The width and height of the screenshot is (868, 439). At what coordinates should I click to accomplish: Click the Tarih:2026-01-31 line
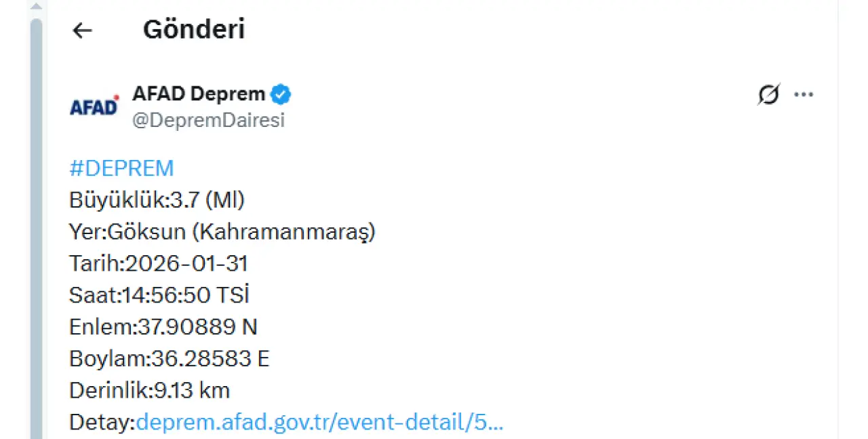point(158,263)
